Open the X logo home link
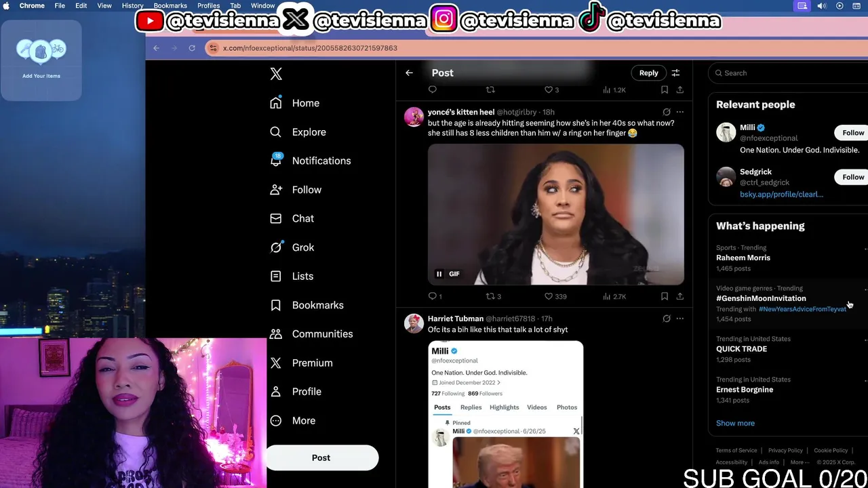The height and width of the screenshot is (488, 868). point(276,74)
